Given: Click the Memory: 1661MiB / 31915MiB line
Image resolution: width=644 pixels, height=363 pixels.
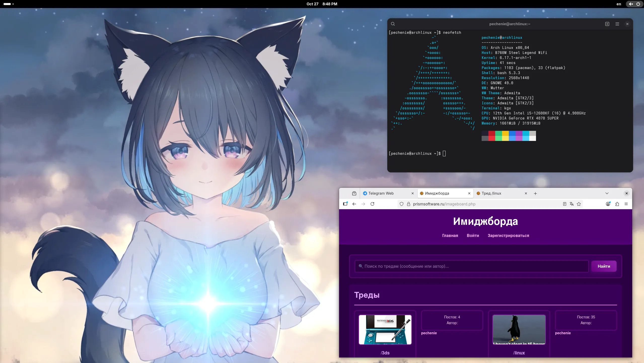Looking at the screenshot, I should [x=511, y=123].
